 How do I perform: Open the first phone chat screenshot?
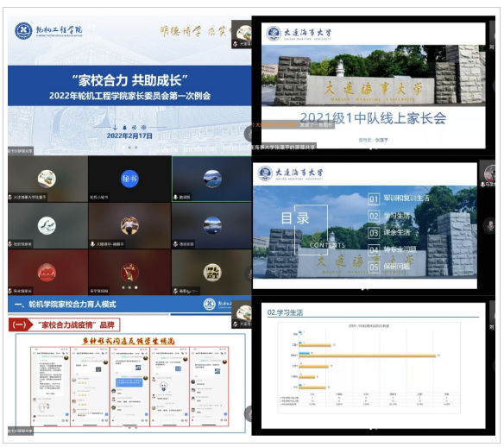[x=50, y=387]
